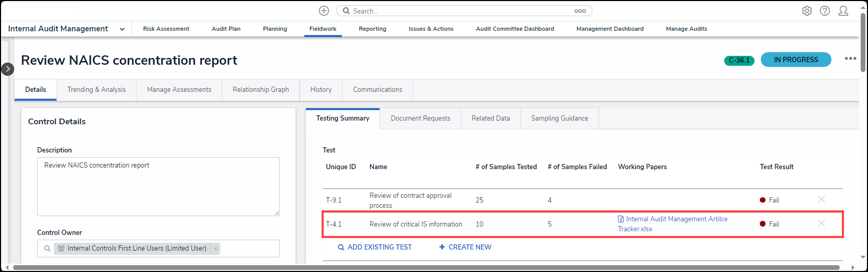Open the three-dot more options menu
The image size is (868, 272).
850,58
